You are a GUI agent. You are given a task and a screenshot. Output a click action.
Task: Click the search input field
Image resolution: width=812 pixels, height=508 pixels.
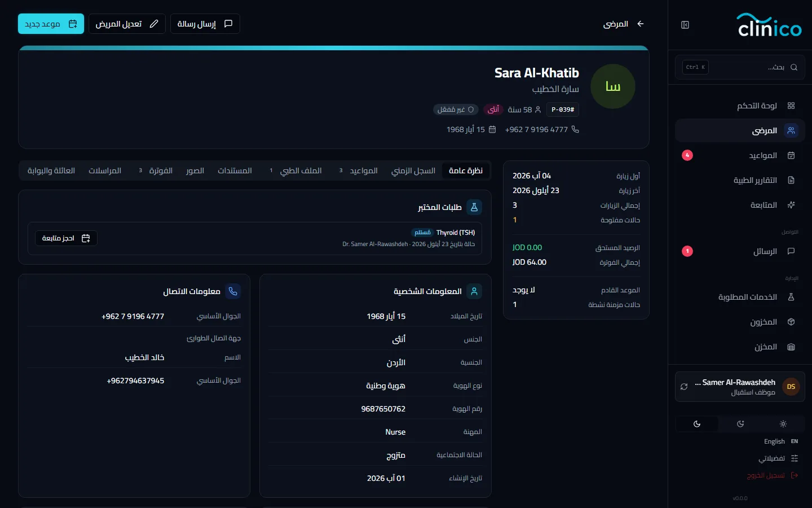[x=740, y=67]
